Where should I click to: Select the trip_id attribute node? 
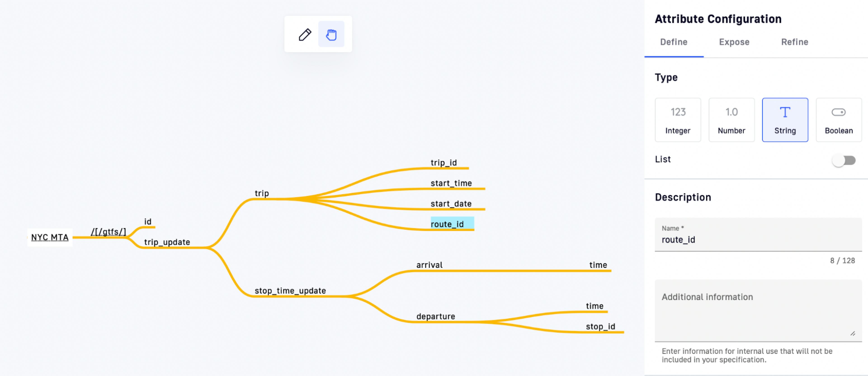click(444, 163)
